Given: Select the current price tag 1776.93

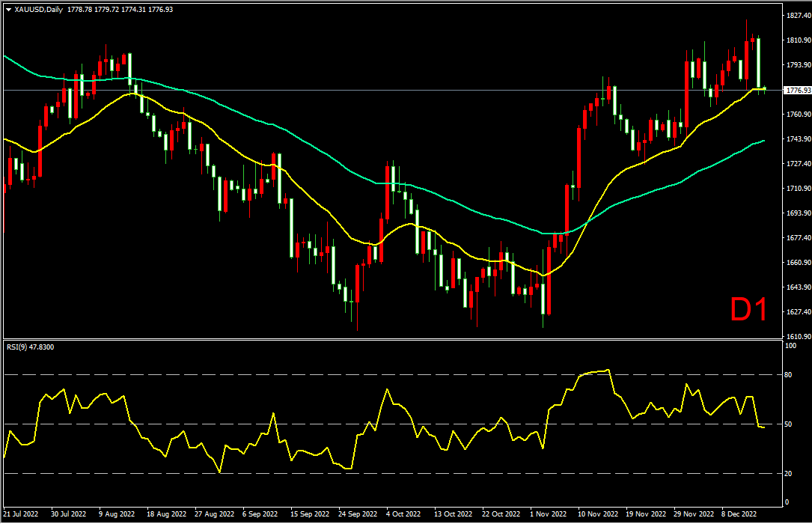Looking at the screenshot, I should (x=795, y=91).
